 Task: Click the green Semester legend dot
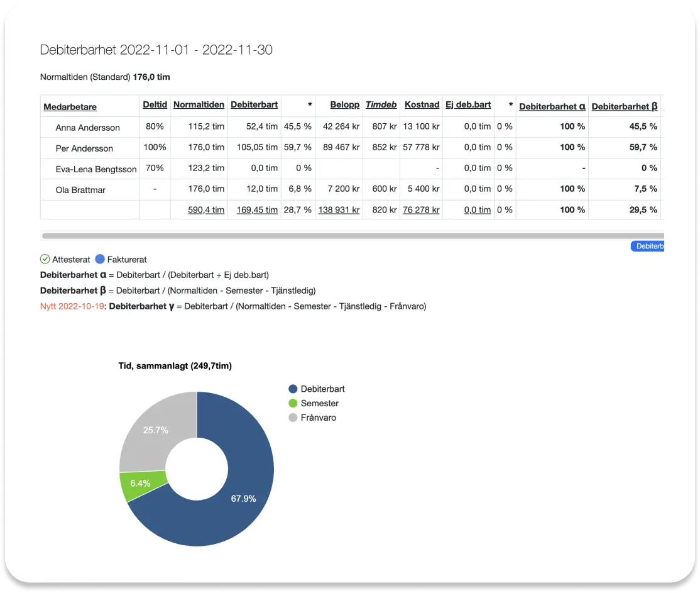click(293, 403)
